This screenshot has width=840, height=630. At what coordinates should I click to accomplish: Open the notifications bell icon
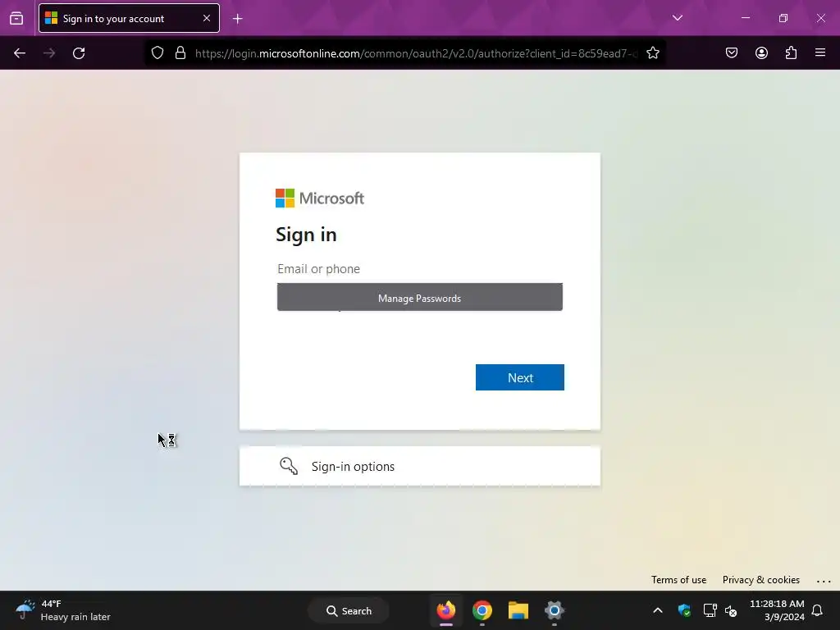tap(817, 610)
